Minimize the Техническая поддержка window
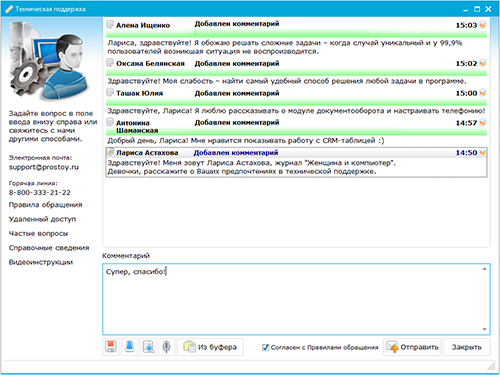The width and height of the screenshot is (500, 376). coord(465,10)
